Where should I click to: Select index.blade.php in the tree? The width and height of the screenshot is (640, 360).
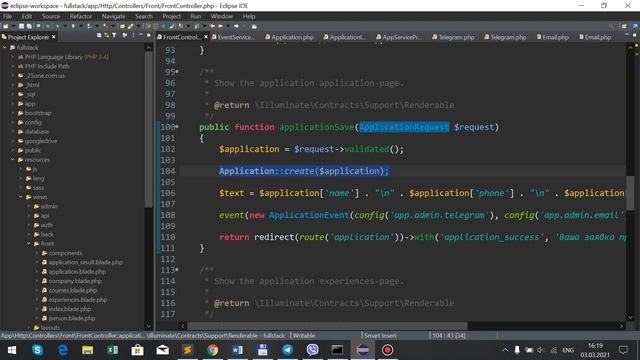click(x=70, y=309)
